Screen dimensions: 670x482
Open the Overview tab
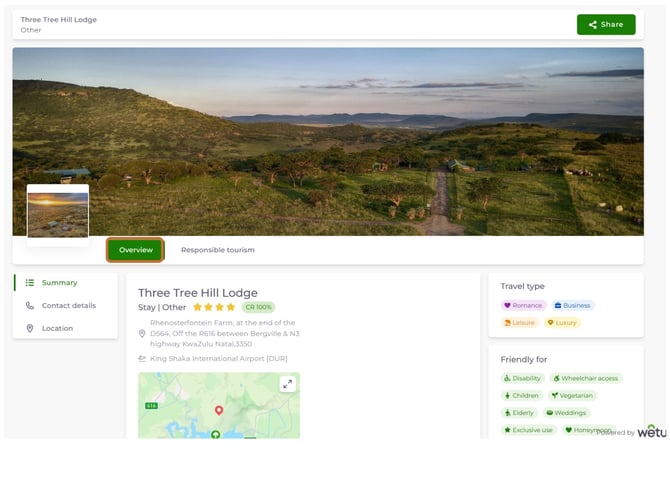pos(135,250)
